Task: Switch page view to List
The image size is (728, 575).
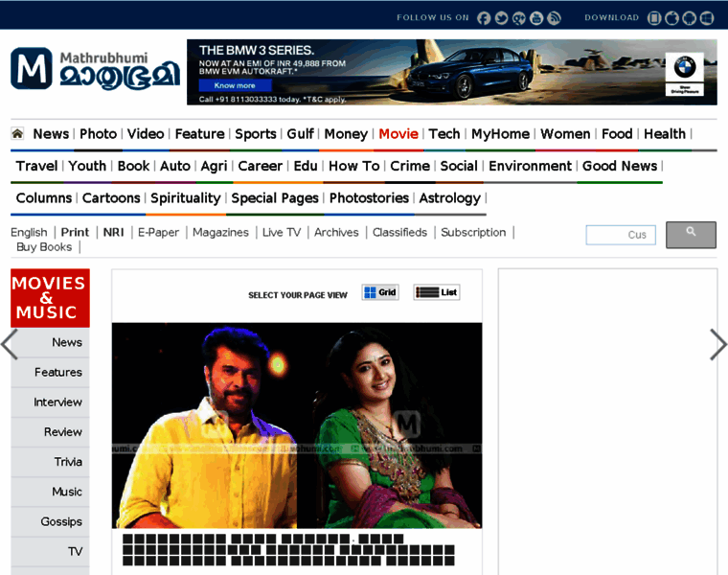Action: coord(436,292)
